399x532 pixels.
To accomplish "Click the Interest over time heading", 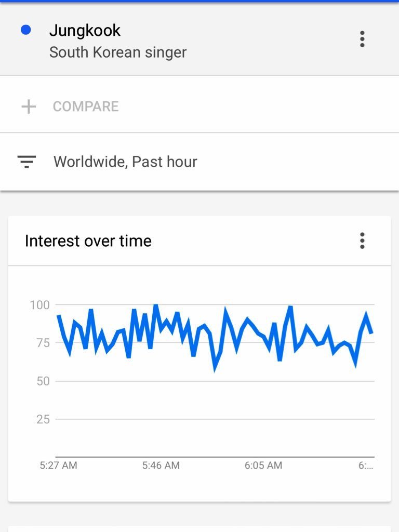I will pos(88,241).
